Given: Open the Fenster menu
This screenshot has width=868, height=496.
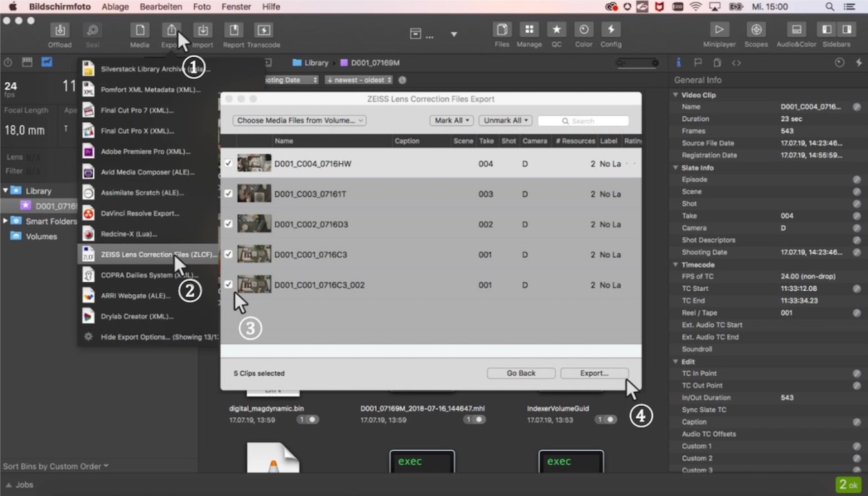Looking at the screenshot, I should click(x=236, y=6).
